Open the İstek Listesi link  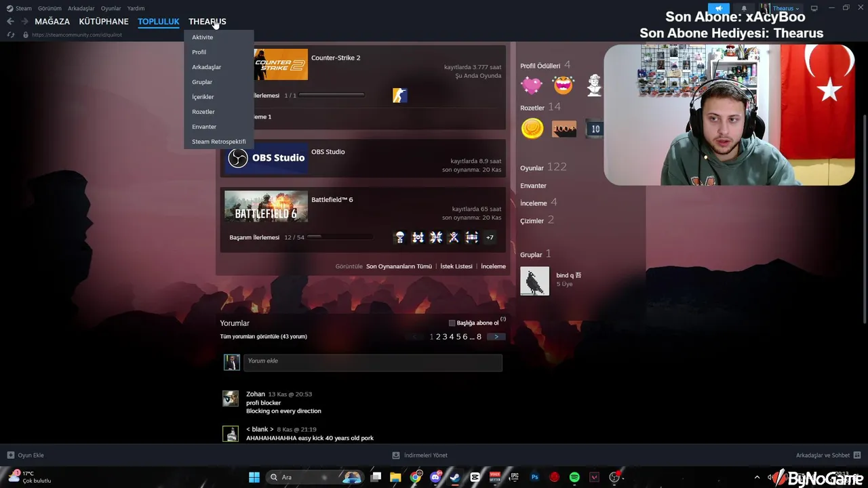[456, 266]
